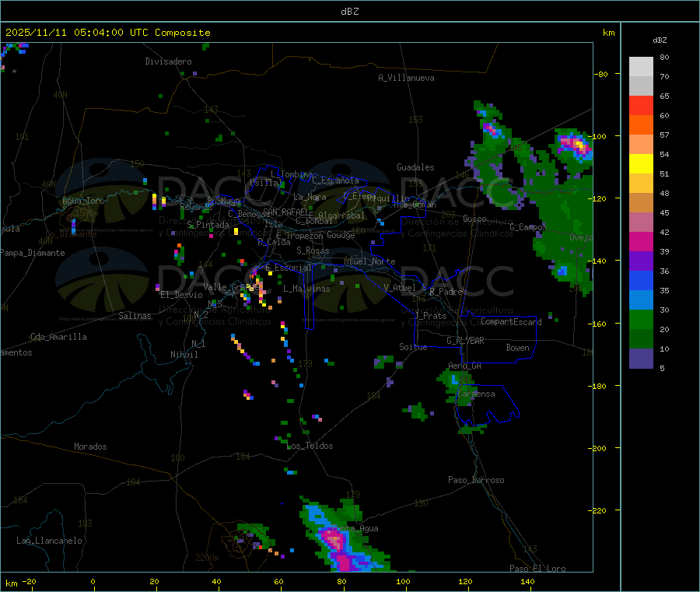The height and width of the screenshot is (592, 700).
Task: Click the 5 value at legend bottom
Action: (662, 368)
